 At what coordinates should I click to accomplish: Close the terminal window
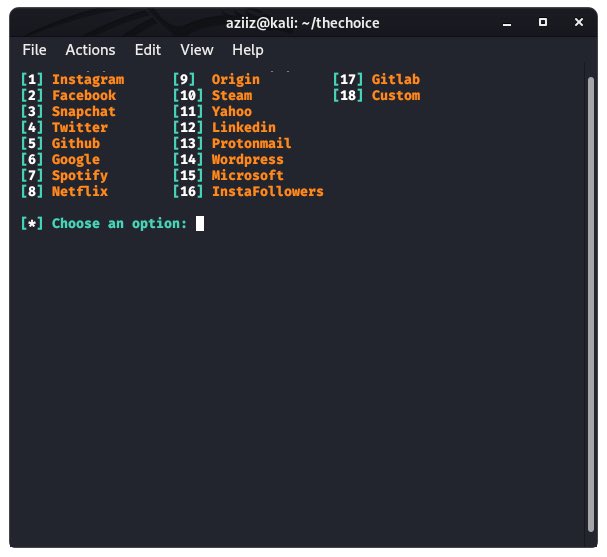pyautogui.click(x=579, y=22)
